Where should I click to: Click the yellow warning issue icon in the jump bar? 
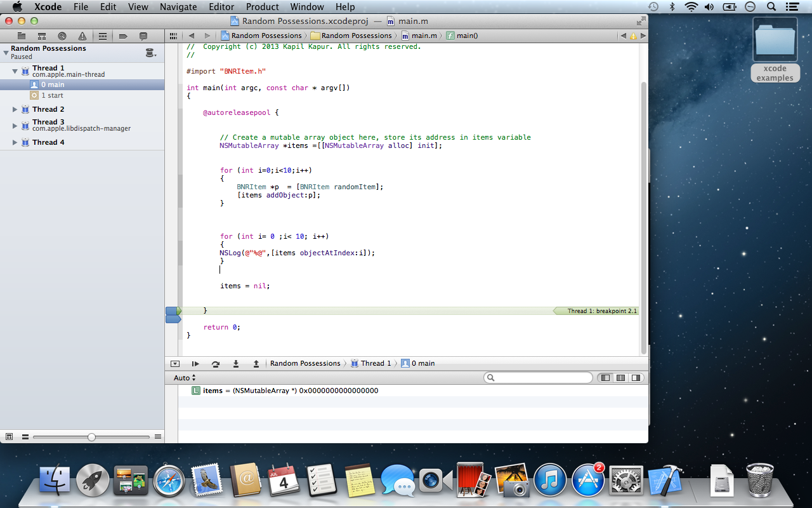633,36
